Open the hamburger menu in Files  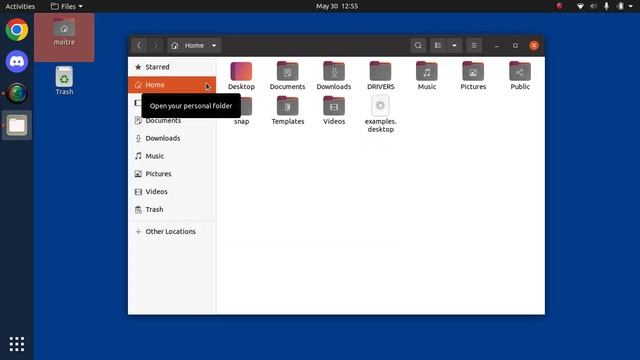474,45
